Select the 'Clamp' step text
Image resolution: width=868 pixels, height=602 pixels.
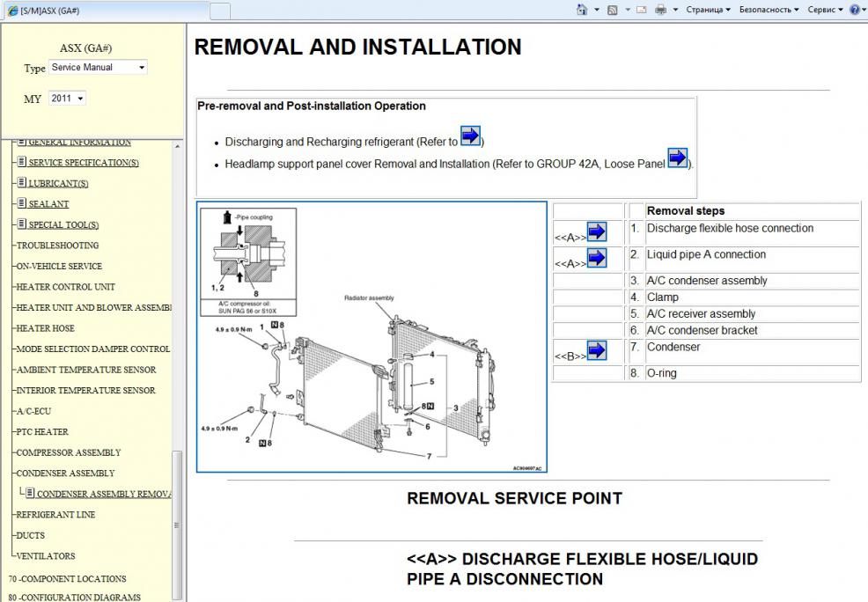[x=663, y=297]
